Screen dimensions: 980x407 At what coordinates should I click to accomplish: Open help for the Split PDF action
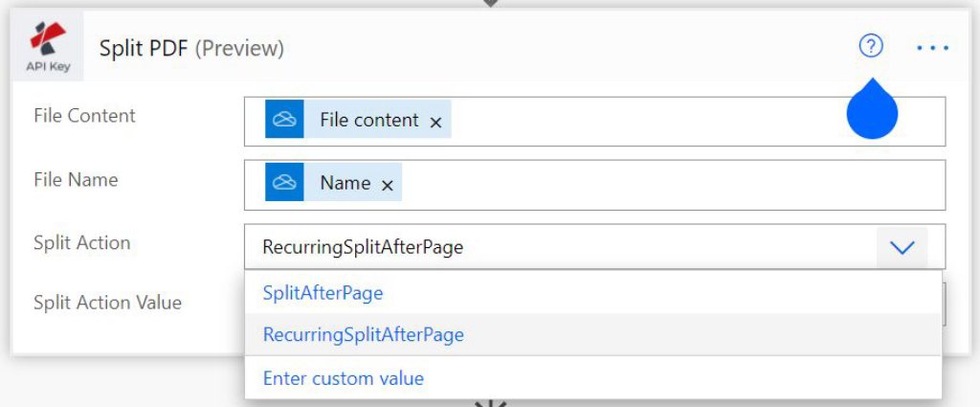tap(871, 46)
